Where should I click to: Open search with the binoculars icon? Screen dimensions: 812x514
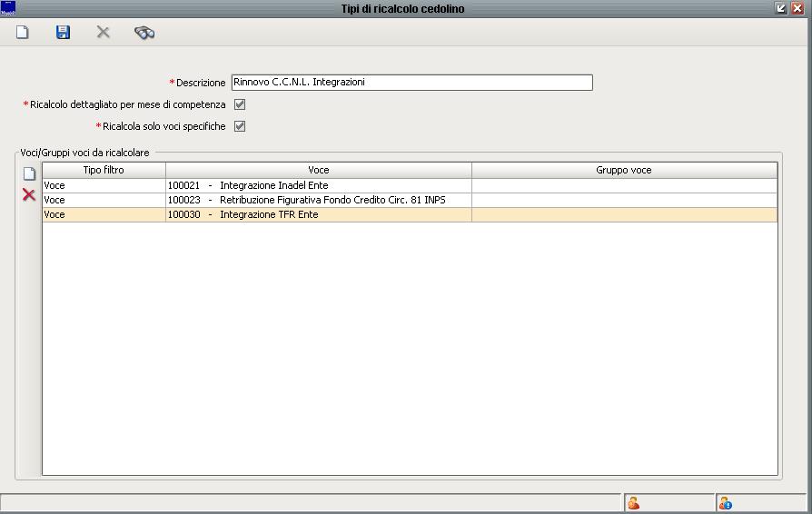click(144, 33)
